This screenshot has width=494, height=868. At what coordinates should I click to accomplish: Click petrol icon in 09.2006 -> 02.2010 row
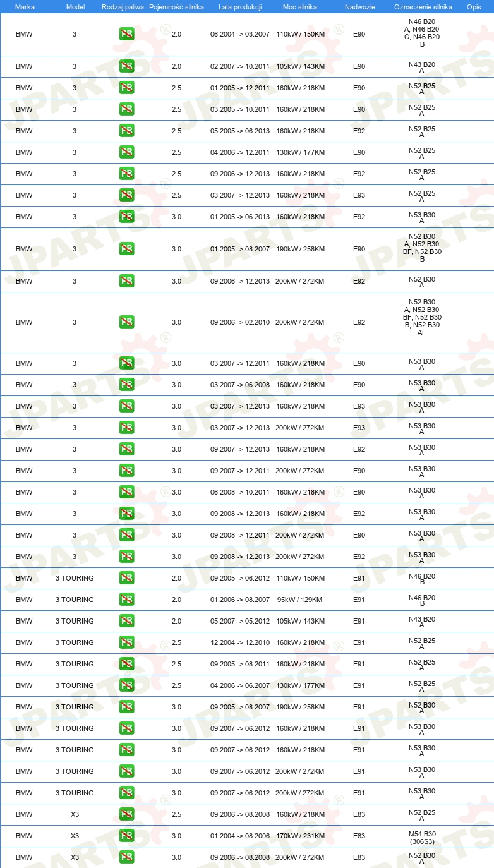pos(126,322)
